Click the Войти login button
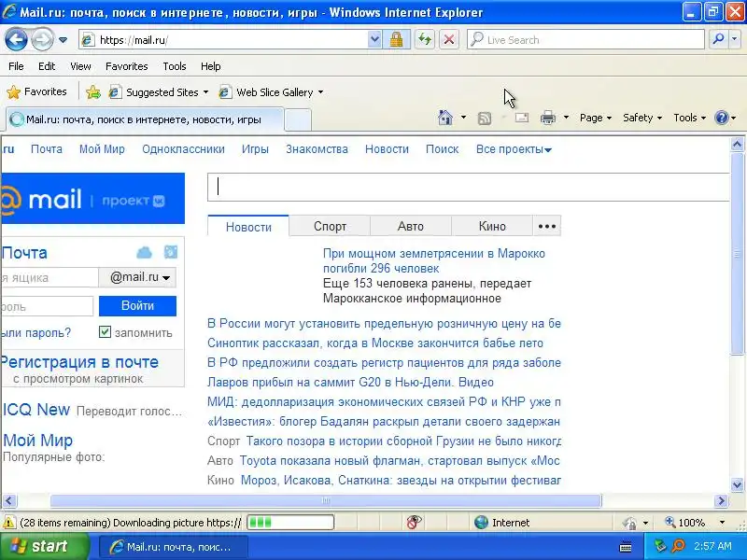 [137, 306]
